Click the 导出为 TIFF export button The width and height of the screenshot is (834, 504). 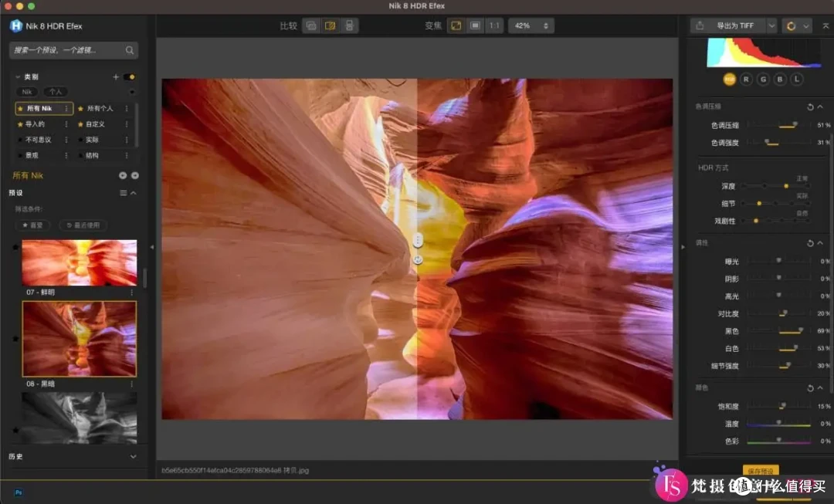pyautogui.click(x=727, y=25)
